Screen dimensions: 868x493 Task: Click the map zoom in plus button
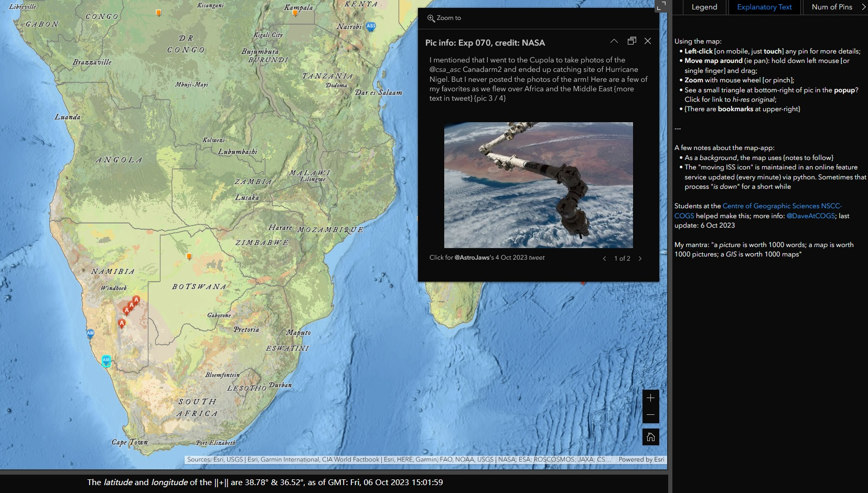[650, 398]
